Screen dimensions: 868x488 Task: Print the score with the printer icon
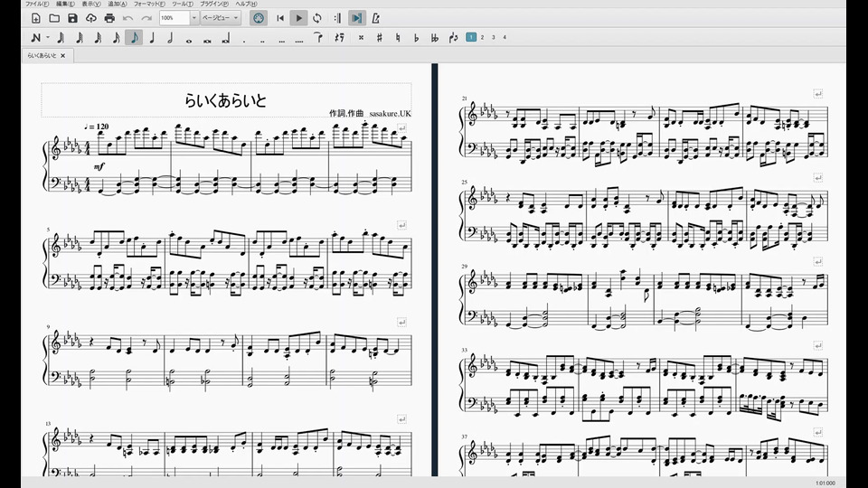pos(109,18)
